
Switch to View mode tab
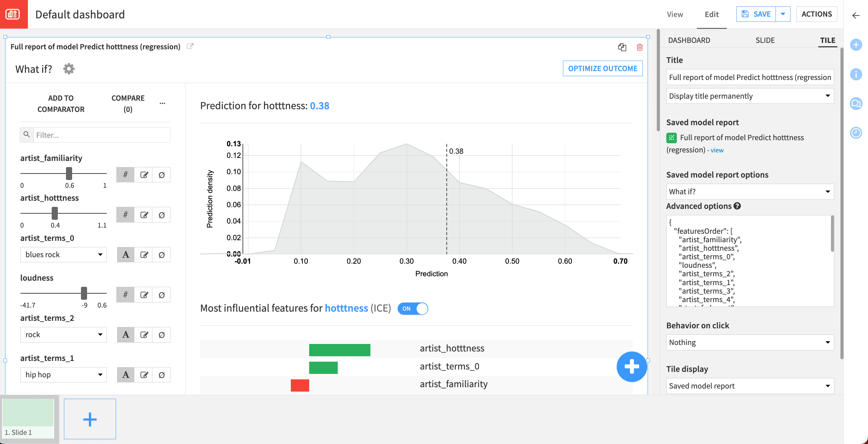coord(675,14)
